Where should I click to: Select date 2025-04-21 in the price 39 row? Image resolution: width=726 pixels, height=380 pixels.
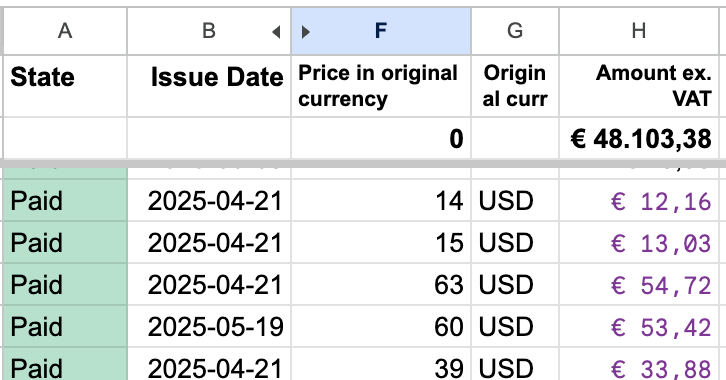pos(209,364)
